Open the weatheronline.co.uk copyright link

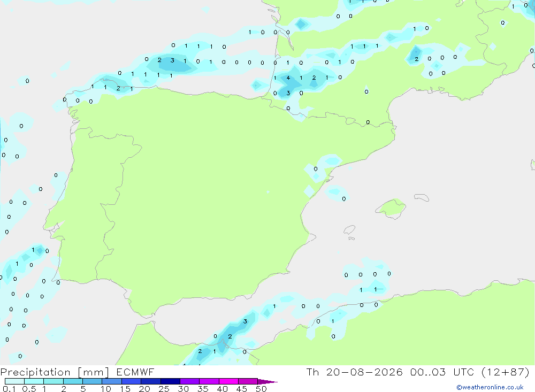(x=490, y=387)
